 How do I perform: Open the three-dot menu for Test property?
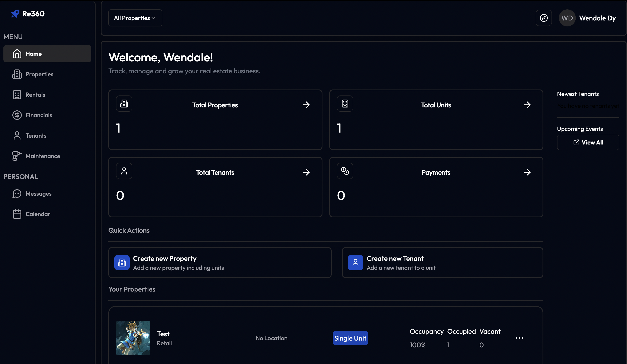[519, 338]
